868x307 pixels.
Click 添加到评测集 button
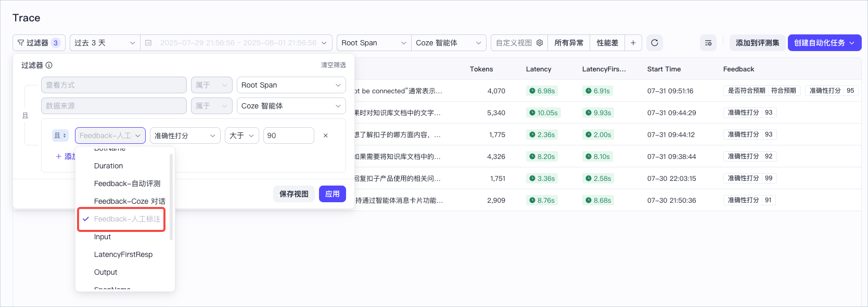coord(757,43)
